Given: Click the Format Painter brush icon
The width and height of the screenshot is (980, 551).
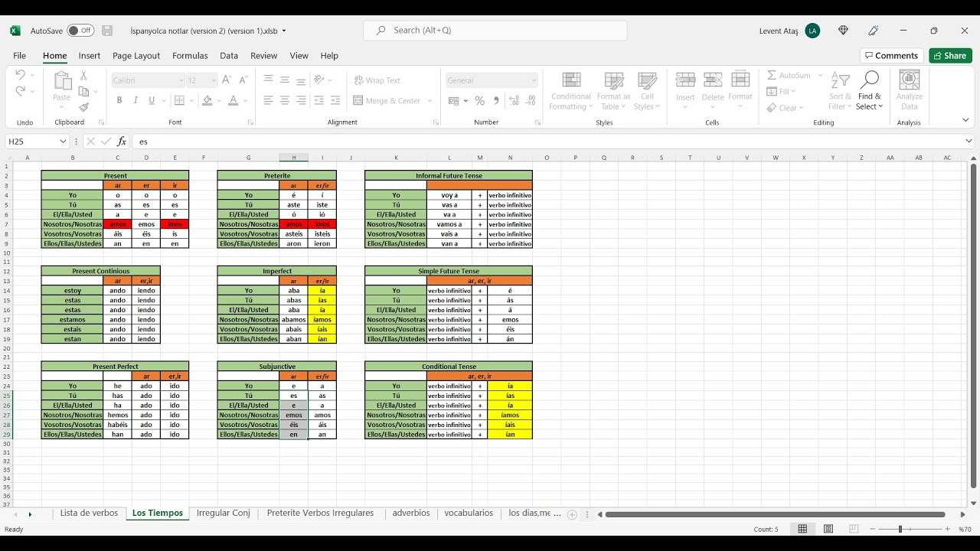Looking at the screenshot, I should click(83, 107).
